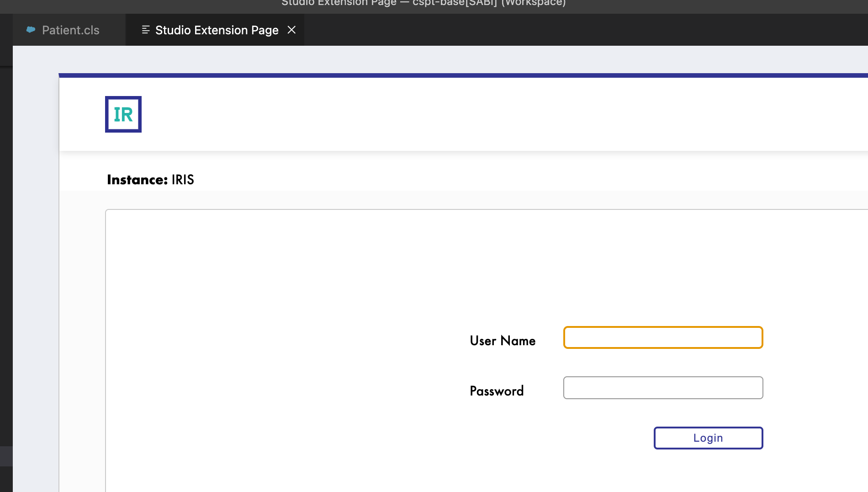
Task: Click the Login button
Action: (708, 438)
